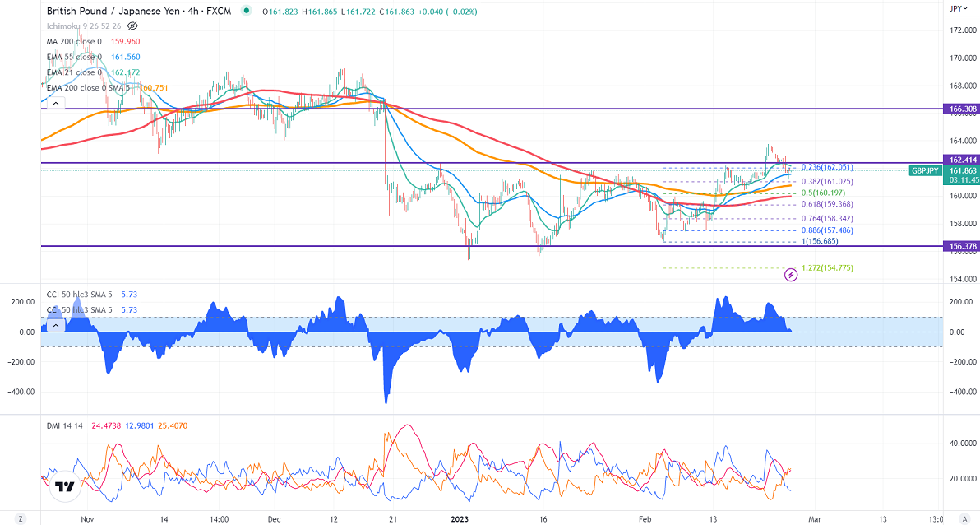Click the DMI 14 14 indicator label
The image size is (980, 525).
click(x=65, y=425)
